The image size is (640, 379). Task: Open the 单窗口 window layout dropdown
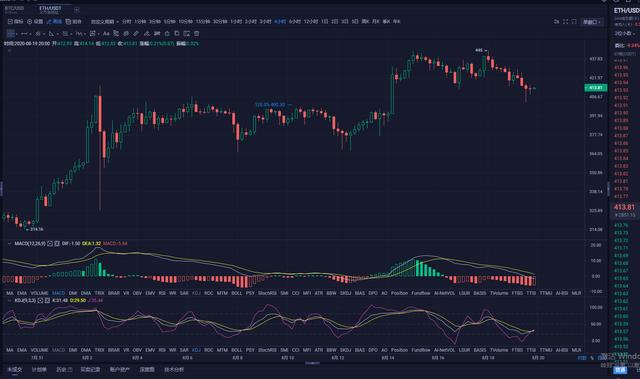(592, 22)
